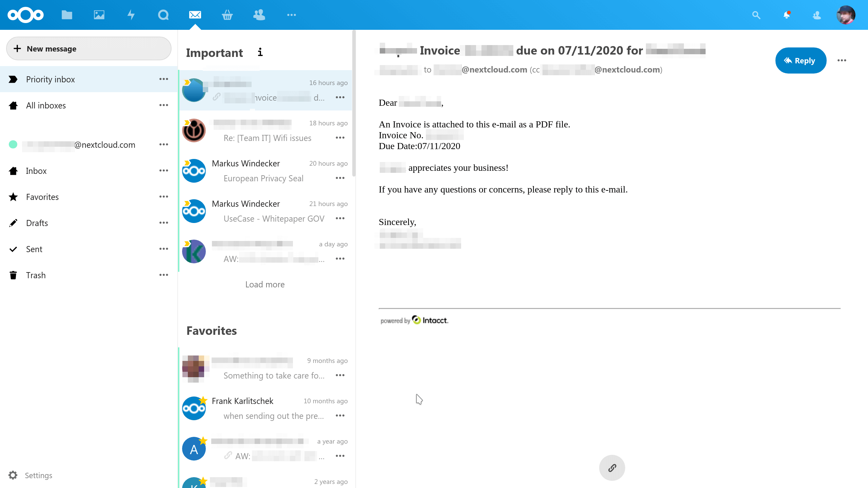868x488 pixels.
Task: Open Priority inbox three-dot menu
Action: point(164,79)
